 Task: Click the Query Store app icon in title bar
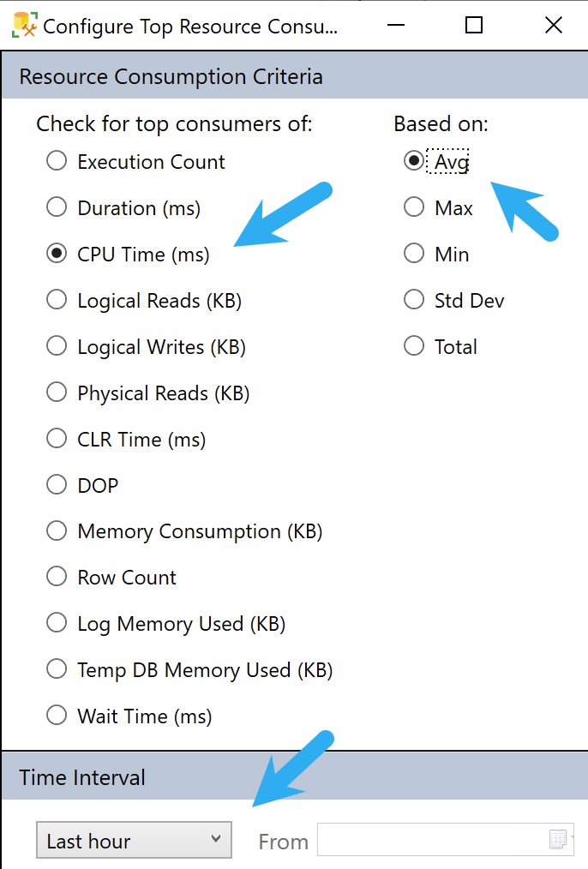click(x=24, y=25)
